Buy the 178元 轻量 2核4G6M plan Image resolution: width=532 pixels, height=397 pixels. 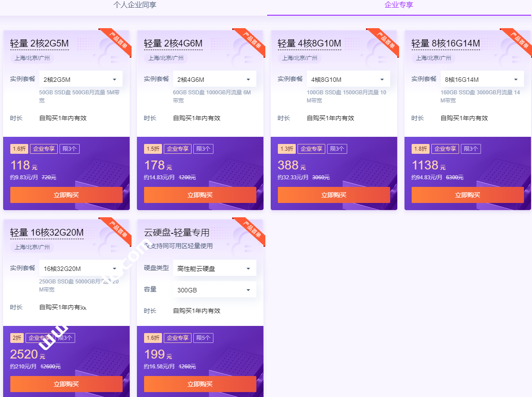click(x=200, y=195)
